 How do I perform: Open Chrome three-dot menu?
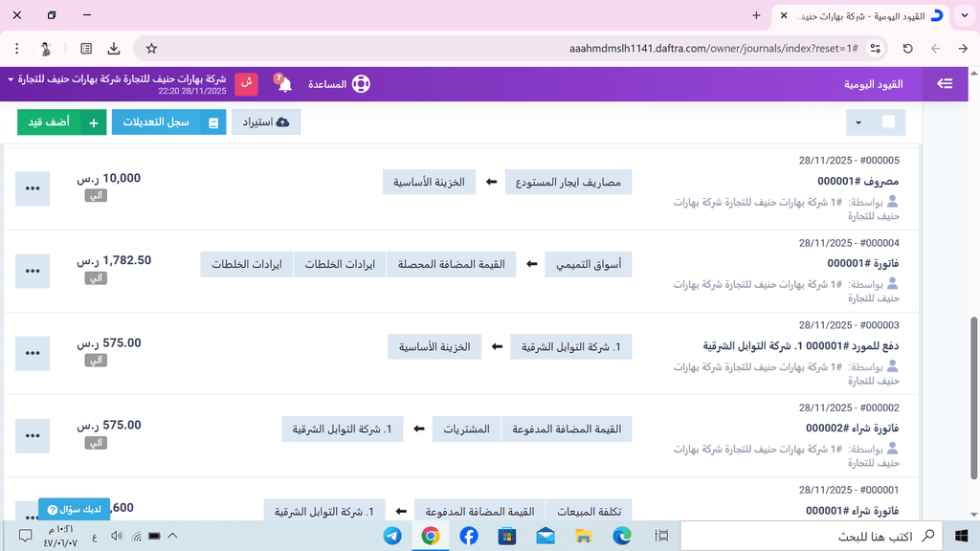(x=17, y=48)
